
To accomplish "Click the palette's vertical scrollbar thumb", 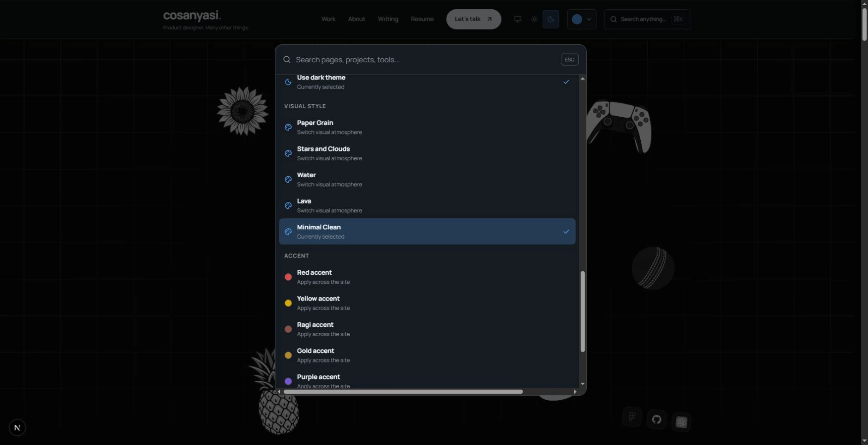I will pos(582,312).
